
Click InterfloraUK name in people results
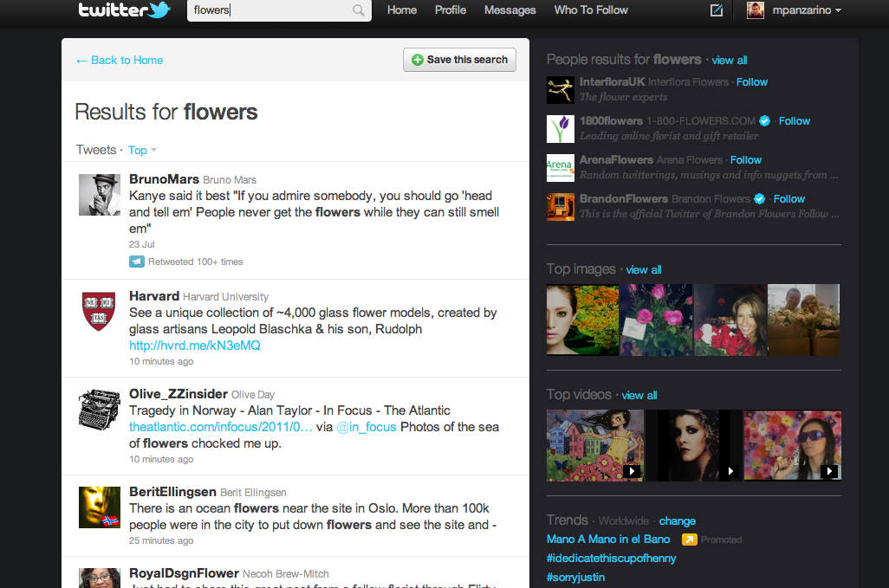pos(613,82)
